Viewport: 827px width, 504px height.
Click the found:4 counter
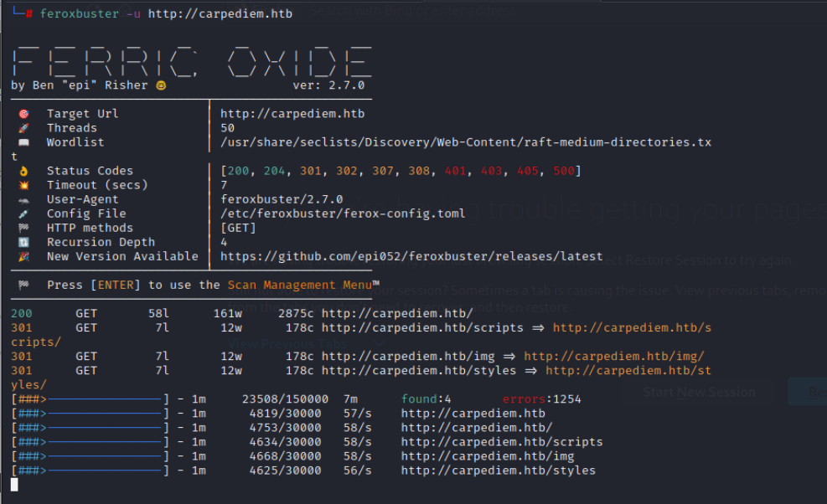tap(426, 399)
